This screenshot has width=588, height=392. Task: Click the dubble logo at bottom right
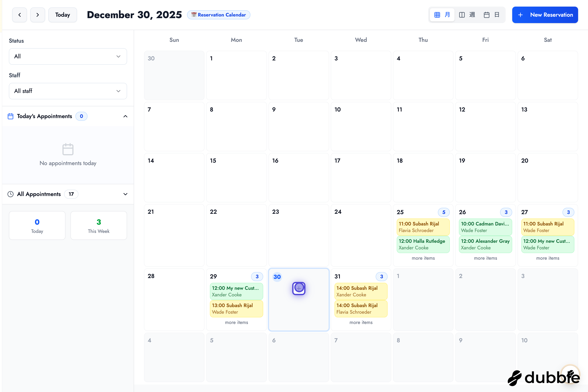coord(544,378)
